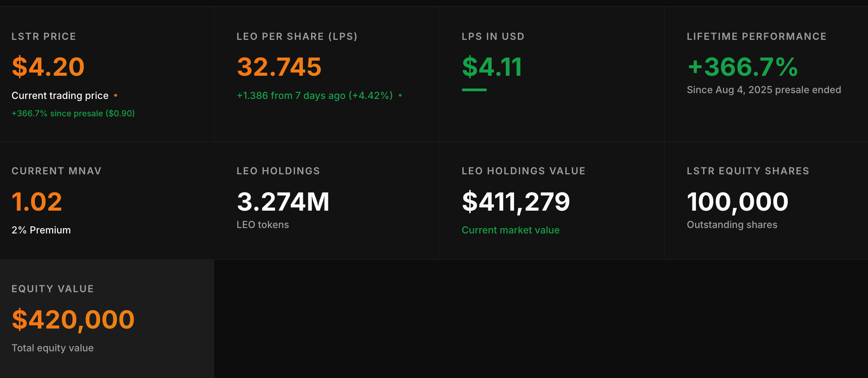Click the LEO PER SHARE (LPS) heading
Image resolution: width=868 pixels, height=378 pixels.
297,36
